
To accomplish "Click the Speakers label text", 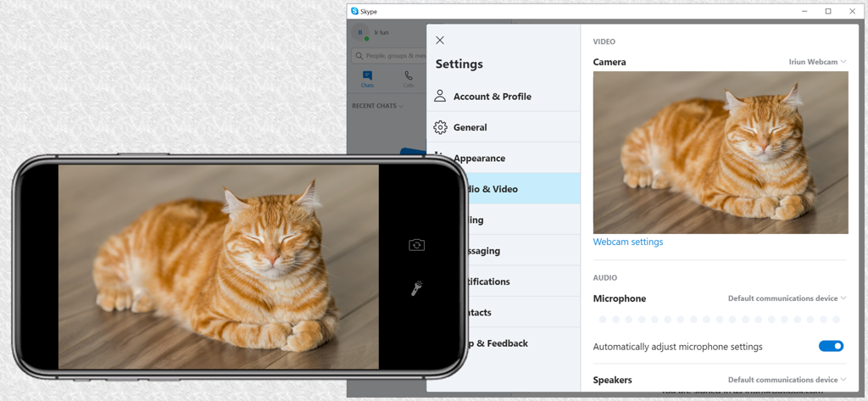I will [x=612, y=380].
